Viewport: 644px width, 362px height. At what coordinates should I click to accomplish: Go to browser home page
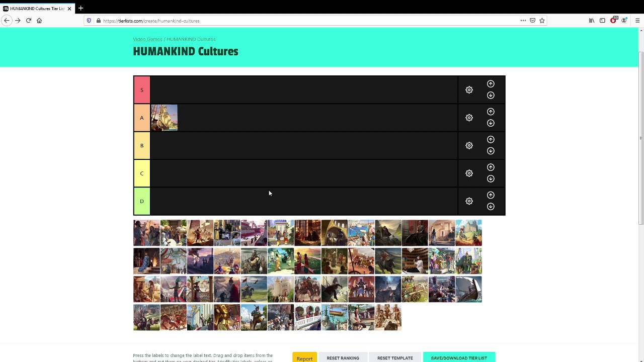tap(39, 21)
